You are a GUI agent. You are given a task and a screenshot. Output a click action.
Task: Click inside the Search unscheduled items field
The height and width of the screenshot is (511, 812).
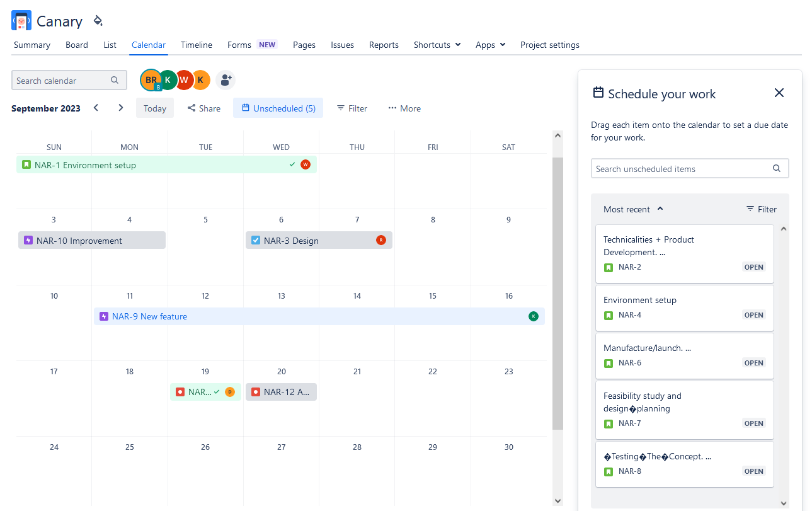[680, 168]
